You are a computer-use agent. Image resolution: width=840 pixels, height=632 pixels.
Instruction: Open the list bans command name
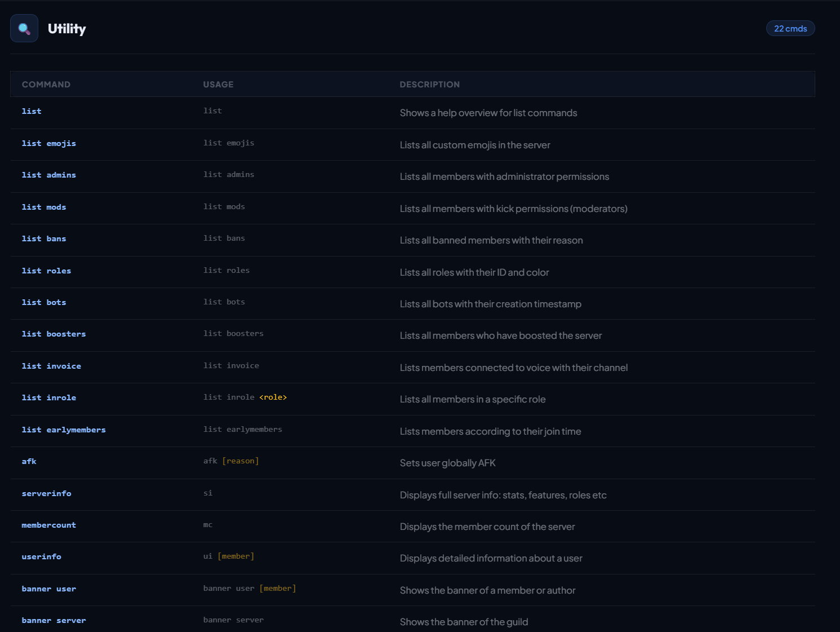(x=44, y=239)
